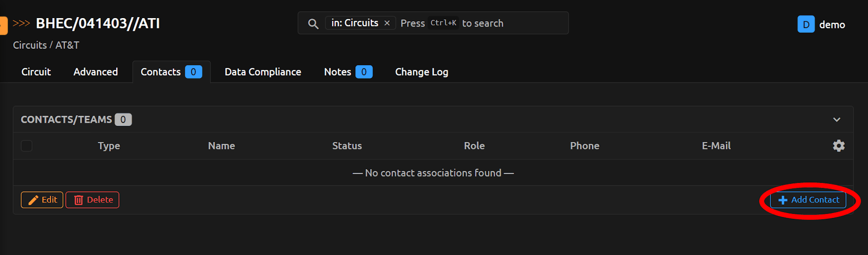This screenshot has width=868, height=255.
Task: Remove the 'in: Circuits' search filter
Action: pyautogui.click(x=387, y=23)
